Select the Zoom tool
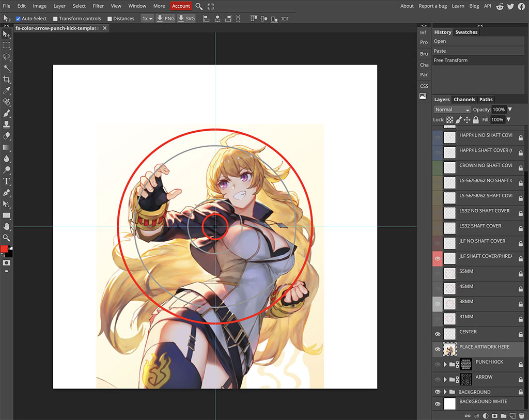The image size is (529, 420). (x=6, y=238)
